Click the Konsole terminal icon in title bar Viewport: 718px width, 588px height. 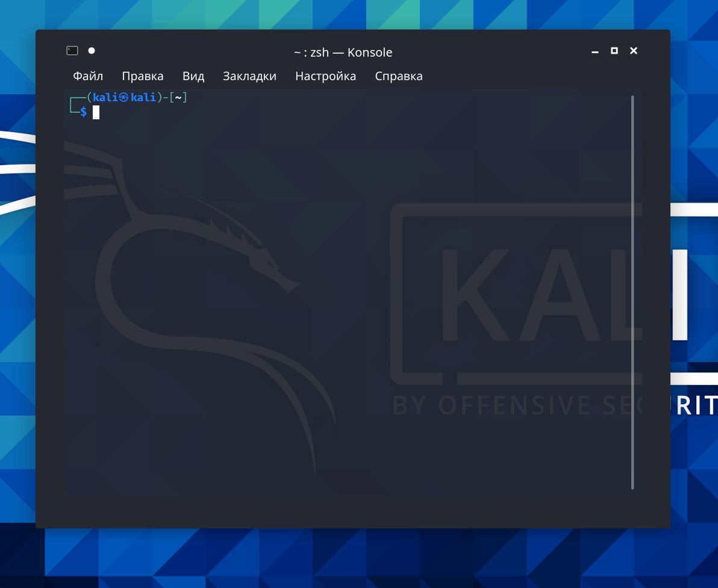click(72, 51)
